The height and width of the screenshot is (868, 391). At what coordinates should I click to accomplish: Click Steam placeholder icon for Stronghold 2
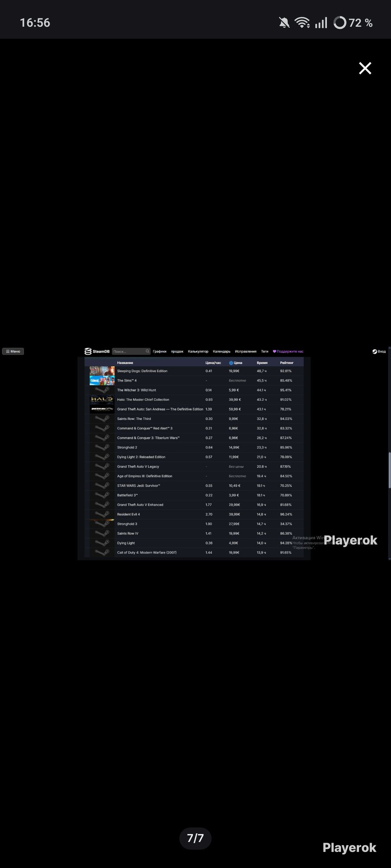(x=102, y=447)
